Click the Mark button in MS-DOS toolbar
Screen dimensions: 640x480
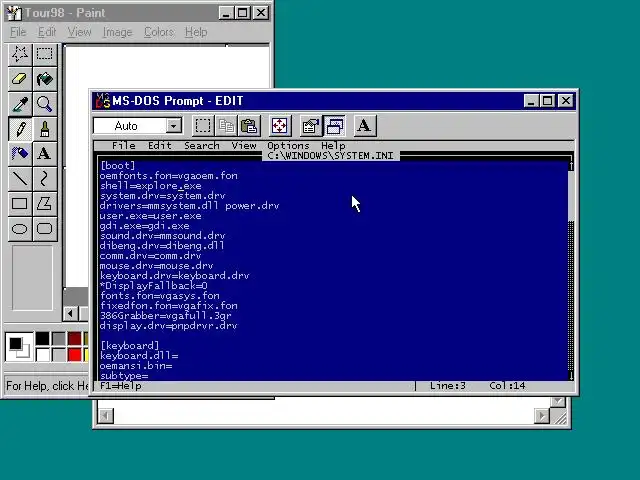coord(202,126)
